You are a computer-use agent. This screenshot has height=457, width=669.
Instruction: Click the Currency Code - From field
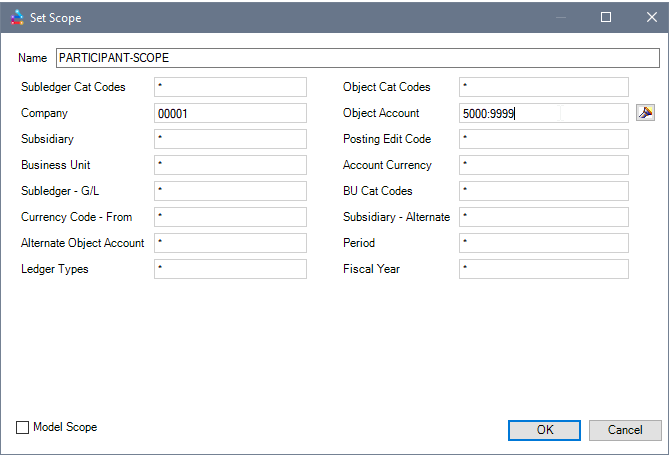230,217
